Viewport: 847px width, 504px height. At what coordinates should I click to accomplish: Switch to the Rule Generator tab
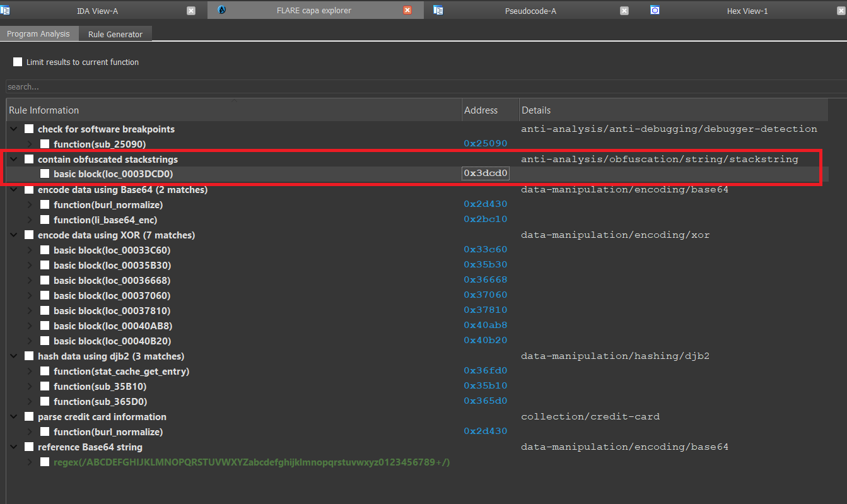coord(115,34)
